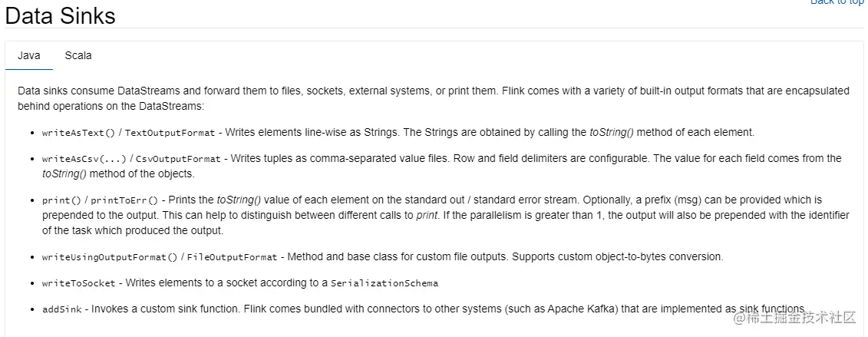Click the SerializationSchema code term
868x337 pixels.
[384, 283]
